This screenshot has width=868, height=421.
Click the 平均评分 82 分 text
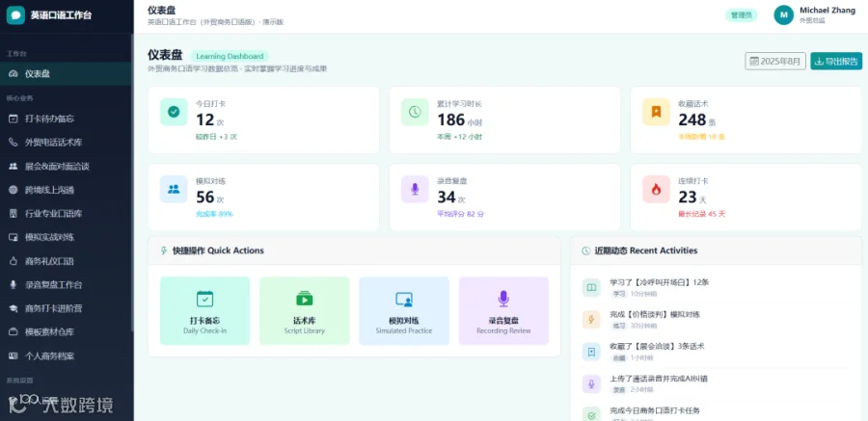[460, 214]
